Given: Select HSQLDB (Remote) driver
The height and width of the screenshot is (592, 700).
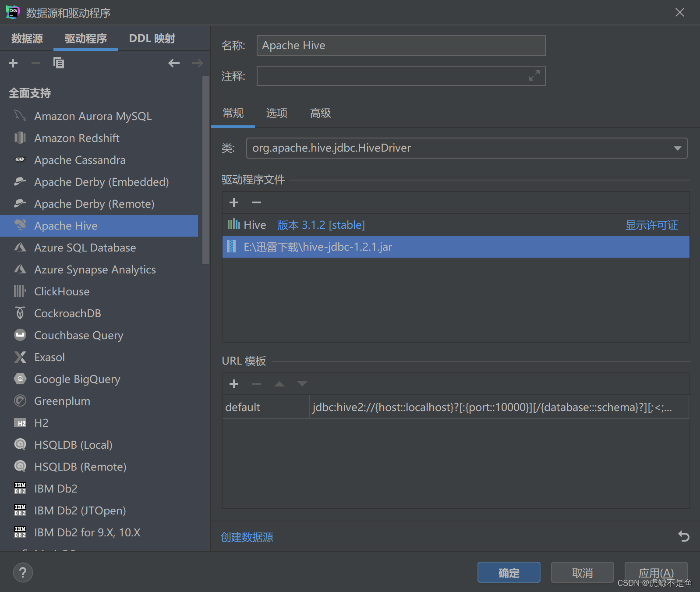Looking at the screenshot, I should click(99, 467).
